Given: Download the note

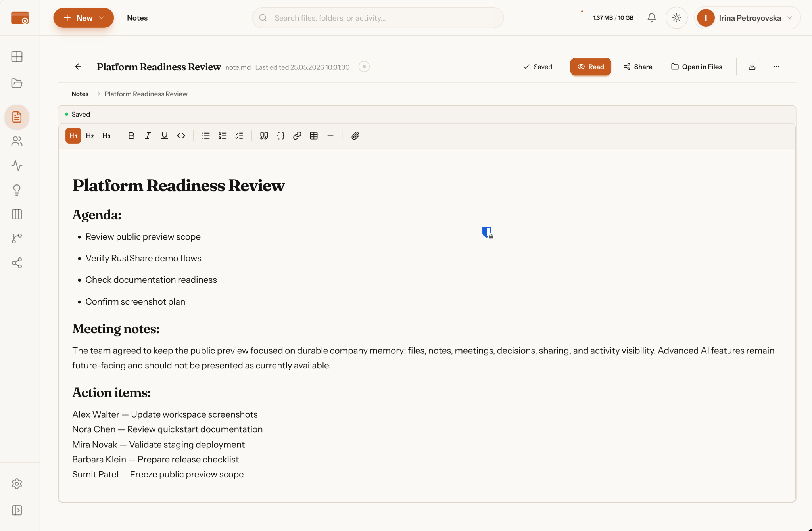Looking at the screenshot, I should 752,67.
